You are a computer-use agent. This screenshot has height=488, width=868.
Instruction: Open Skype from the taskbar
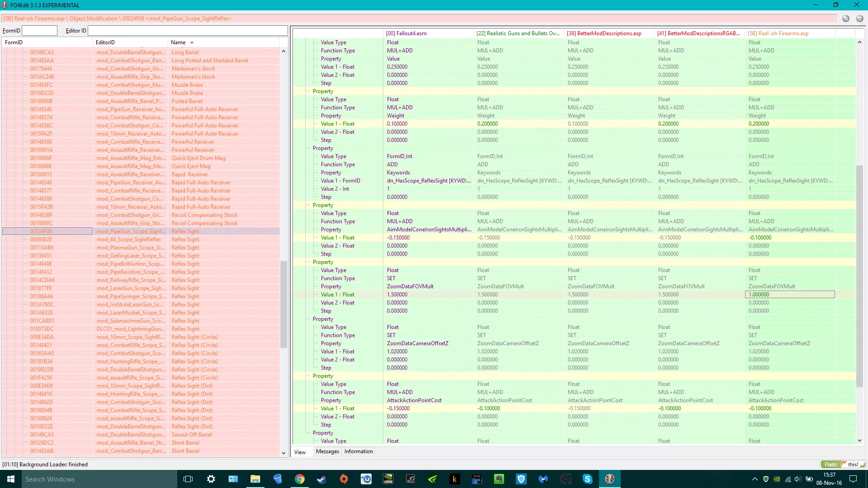588,479
